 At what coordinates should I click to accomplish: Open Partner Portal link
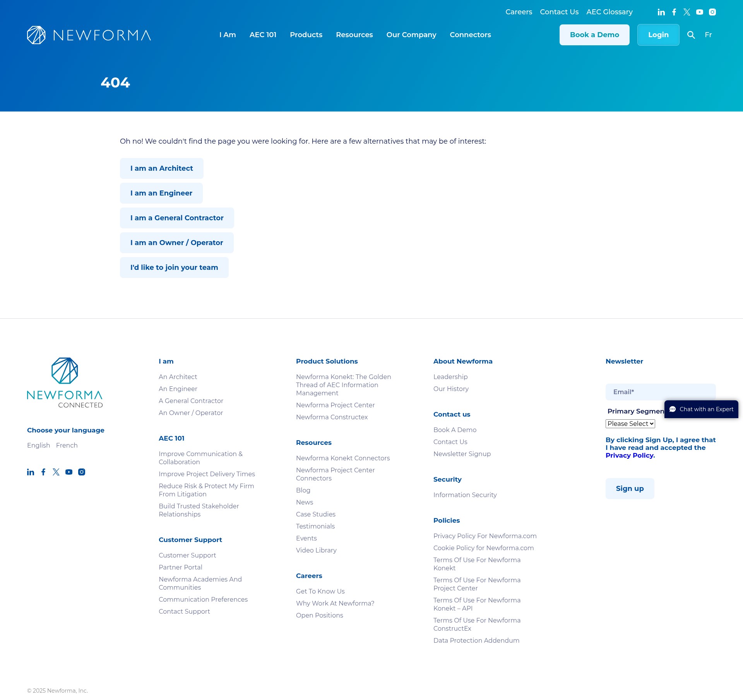coord(180,567)
